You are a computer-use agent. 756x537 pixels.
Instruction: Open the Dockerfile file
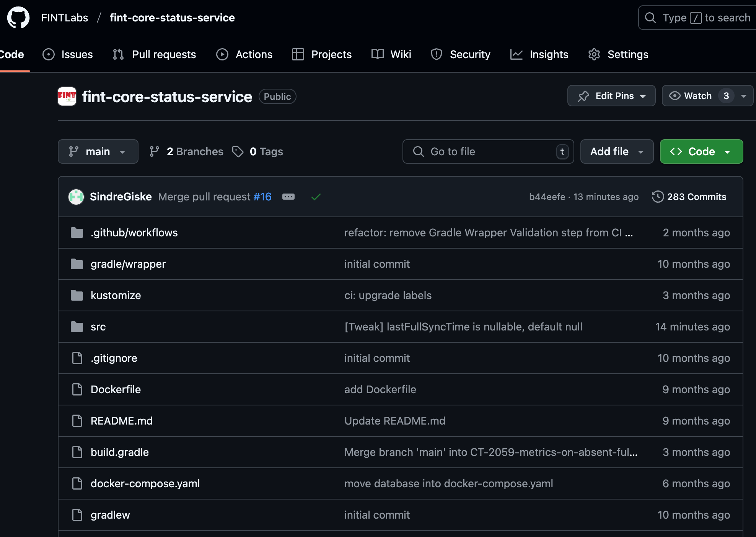(116, 389)
